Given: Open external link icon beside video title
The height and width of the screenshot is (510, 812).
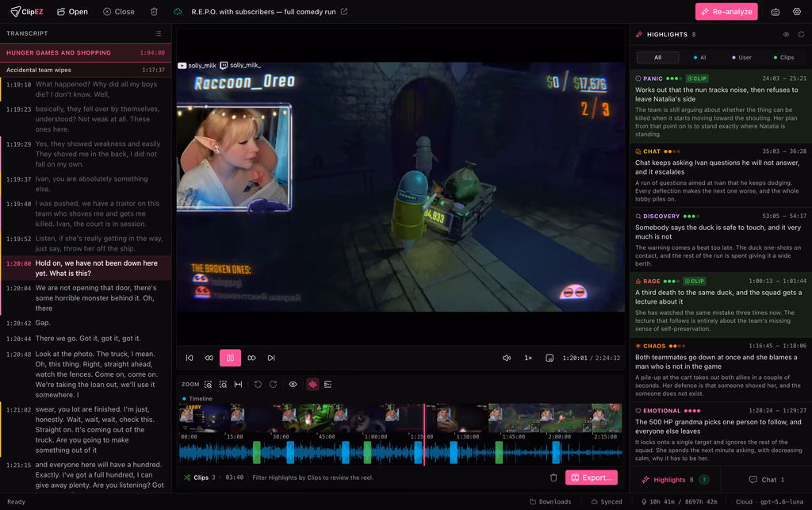Looking at the screenshot, I should pyautogui.click(x=344, y=11).
